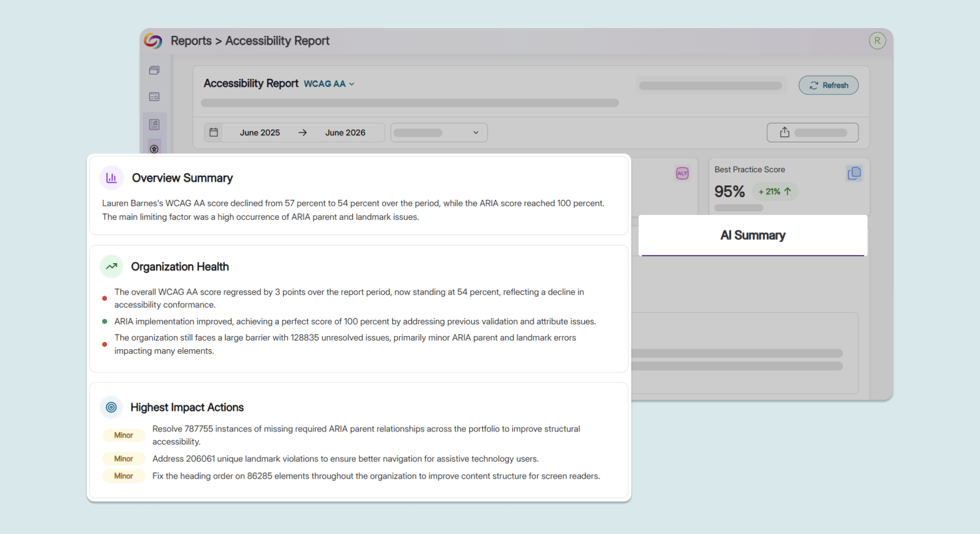The height and width of the screenshot is (534, 980).
Task: Pick the June 2026 end date
Action: (x=345, y=133)
